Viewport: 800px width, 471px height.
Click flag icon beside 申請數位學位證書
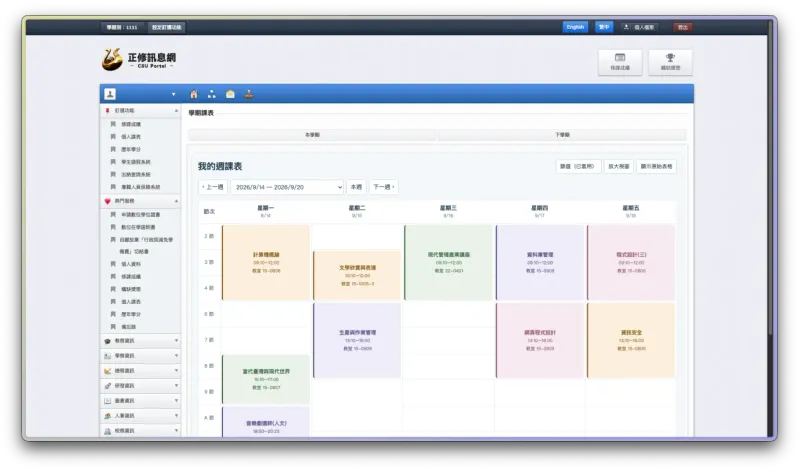[x=113, y=214]
